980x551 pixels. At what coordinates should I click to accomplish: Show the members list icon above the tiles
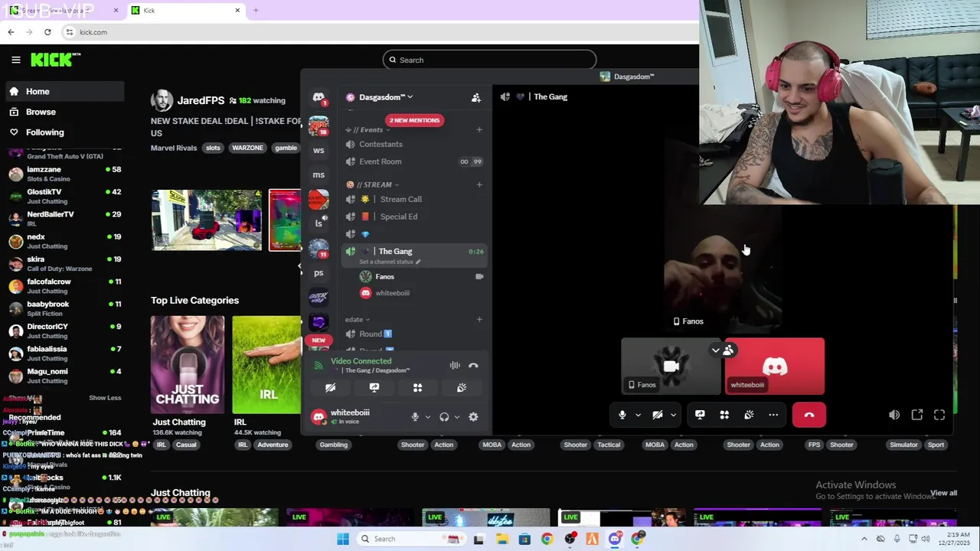pyautogui.click(x=728, y=350)
